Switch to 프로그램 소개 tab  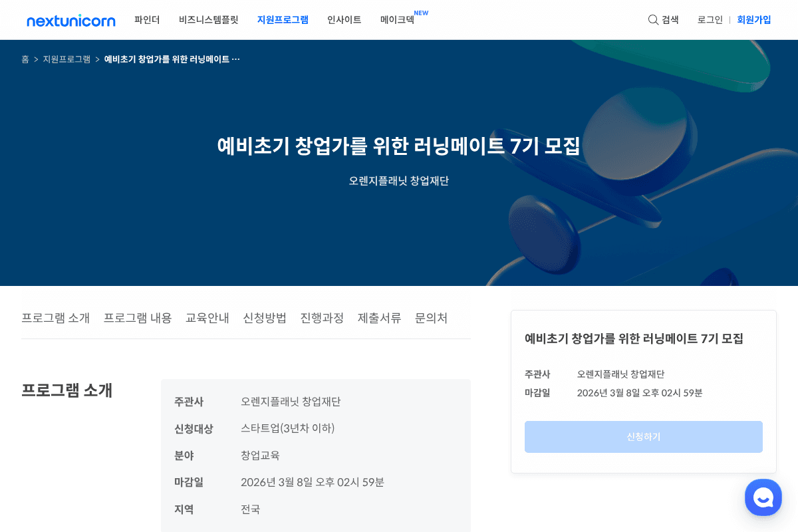click(55, 318)
